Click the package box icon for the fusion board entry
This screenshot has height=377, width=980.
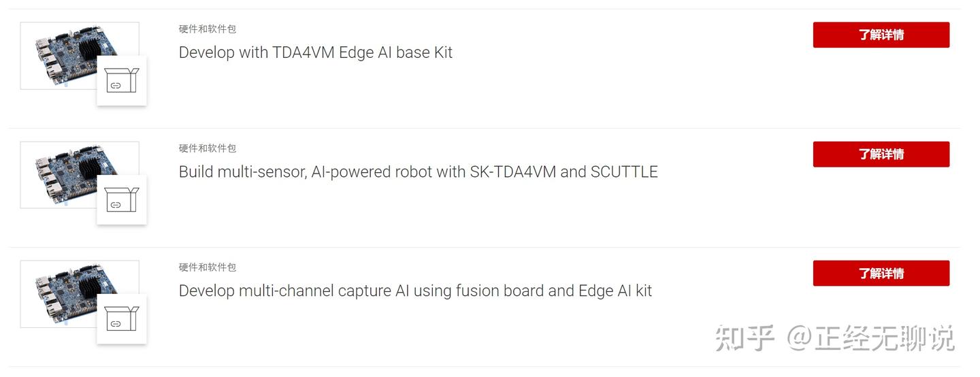[122, 318]
